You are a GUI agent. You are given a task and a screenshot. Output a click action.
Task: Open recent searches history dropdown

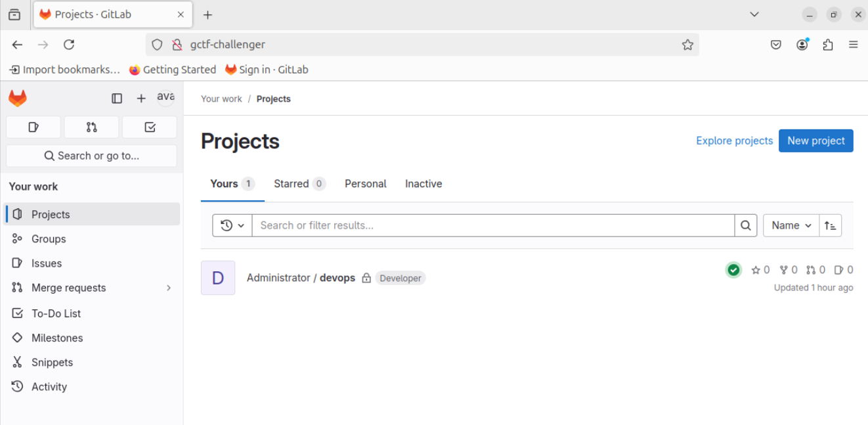(232, 225)
